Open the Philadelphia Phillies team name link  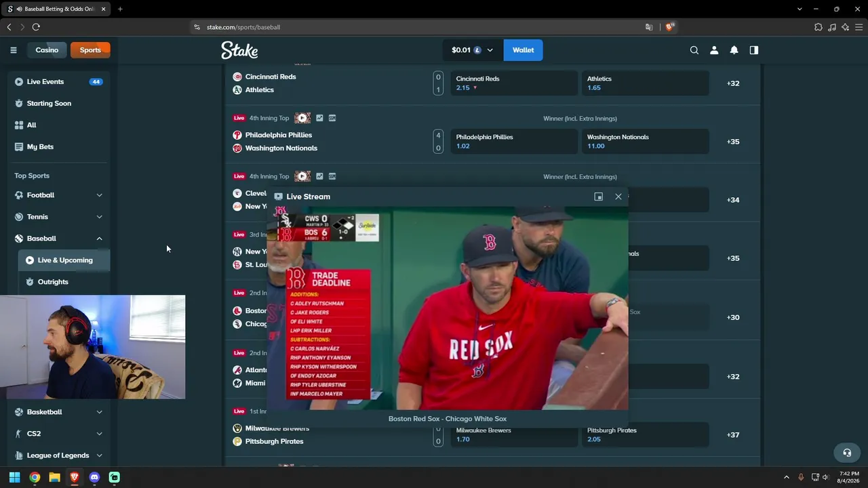tap(279, 135)
